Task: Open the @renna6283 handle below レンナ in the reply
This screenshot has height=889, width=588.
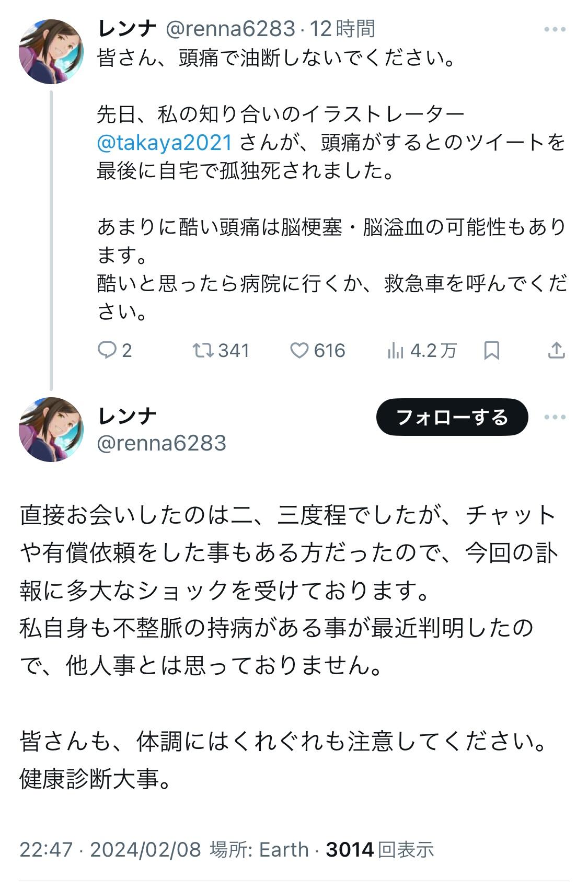Action: (162, 443)
